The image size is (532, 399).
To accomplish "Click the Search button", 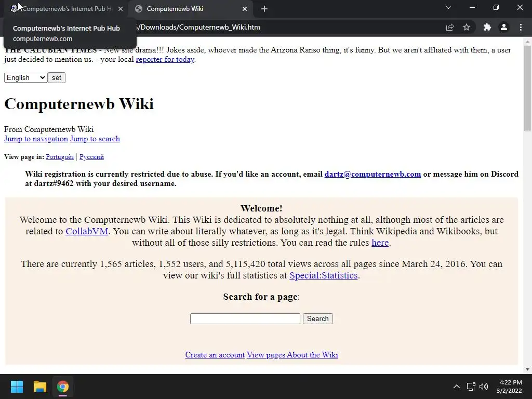I will tap(318, 318).
